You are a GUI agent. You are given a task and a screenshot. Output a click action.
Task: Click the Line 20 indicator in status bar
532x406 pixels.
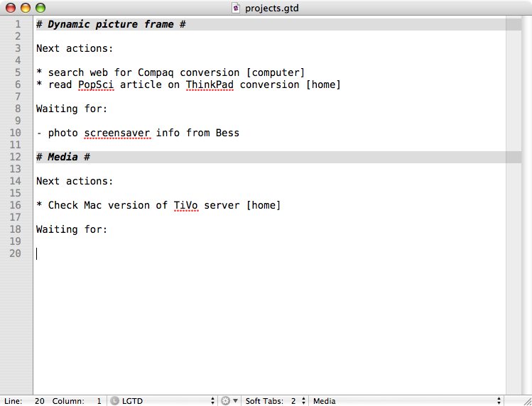(24, 401)
